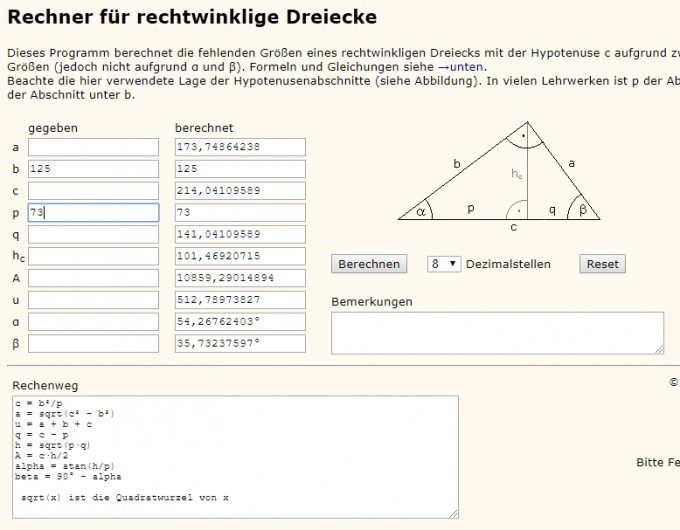
Task: Grab the Rechenweg text area resize handle
Action: coord(454,514)
